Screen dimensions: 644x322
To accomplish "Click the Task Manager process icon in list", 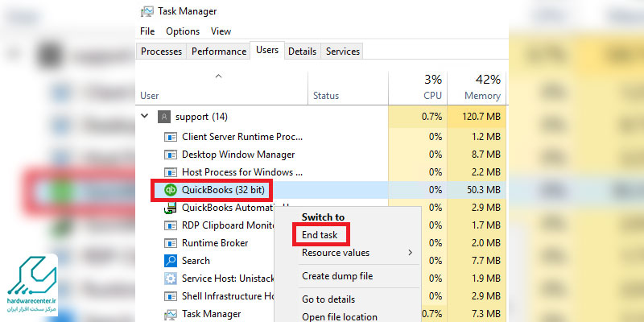I will point(171,314).
